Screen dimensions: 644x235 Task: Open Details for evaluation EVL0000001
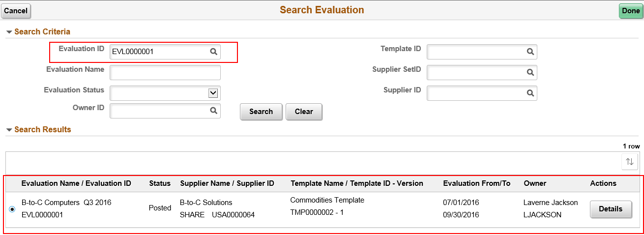pyautogui.click(x=611, y=209)
